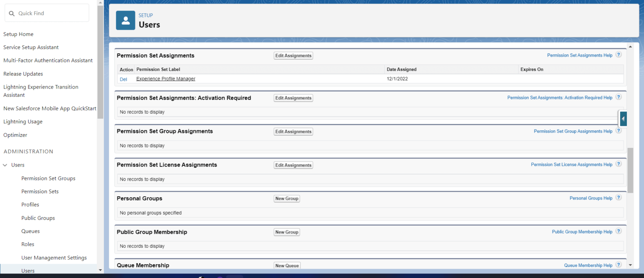Open Permission Set Assignments Help link
The width and height of the screenshot is (644, 278).
tap(579, 55)
